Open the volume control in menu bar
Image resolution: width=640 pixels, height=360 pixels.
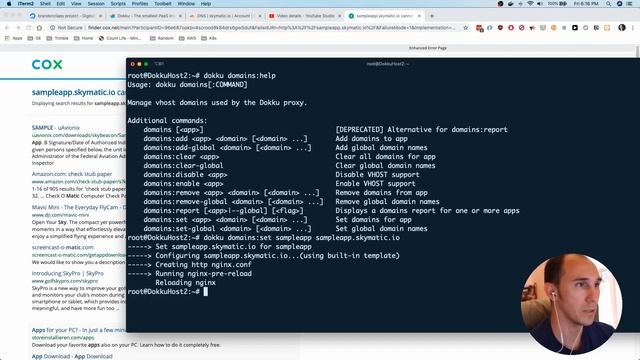click(540, 4)
